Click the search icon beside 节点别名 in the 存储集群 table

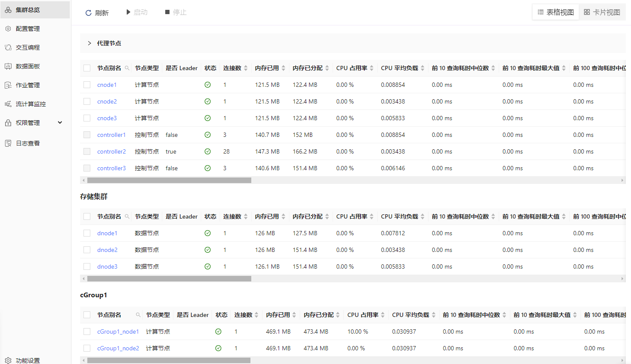coord(127,216)
